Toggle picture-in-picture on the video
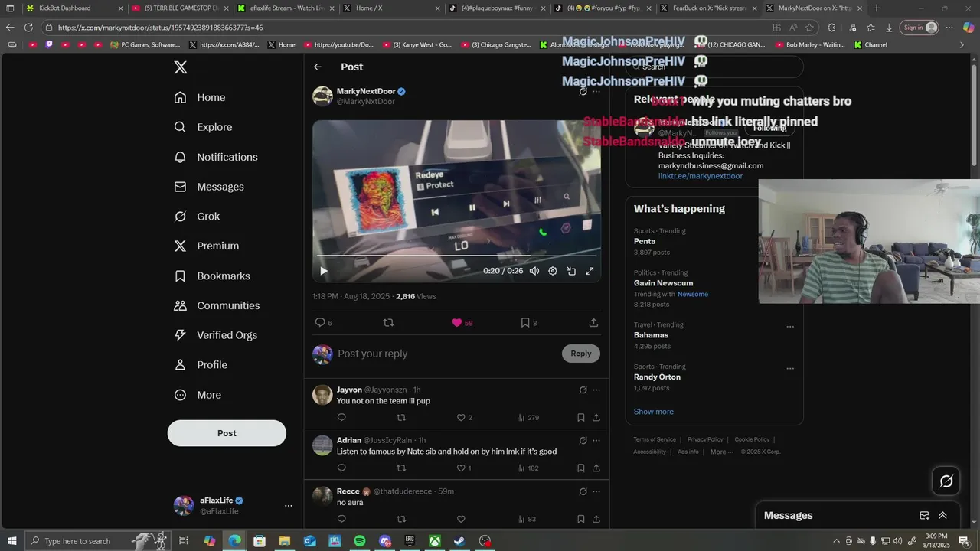The height and width of the screenshot is (551, 980). click(571, 271)
